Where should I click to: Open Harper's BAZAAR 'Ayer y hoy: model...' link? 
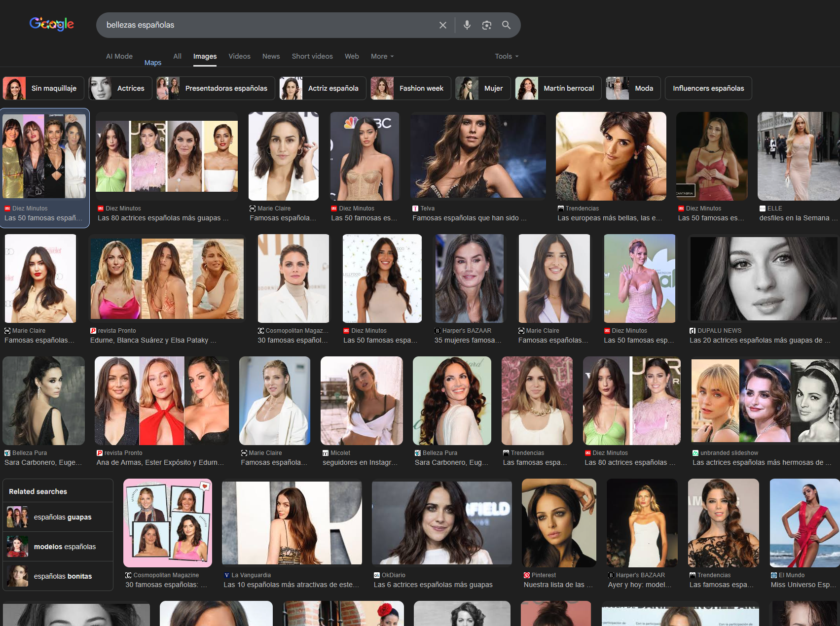pos(640,585)
